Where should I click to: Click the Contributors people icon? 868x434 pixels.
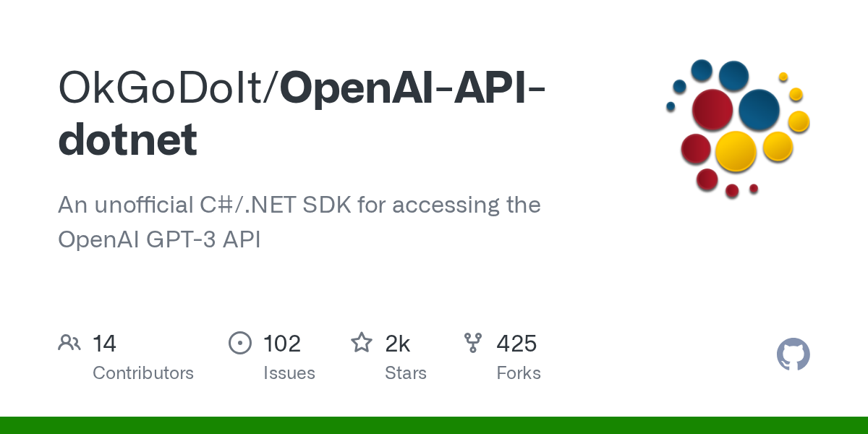coord(69,343)
